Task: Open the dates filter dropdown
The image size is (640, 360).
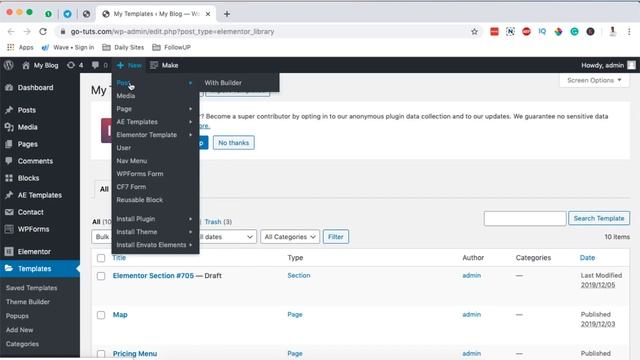Action: tap(228, 237)
